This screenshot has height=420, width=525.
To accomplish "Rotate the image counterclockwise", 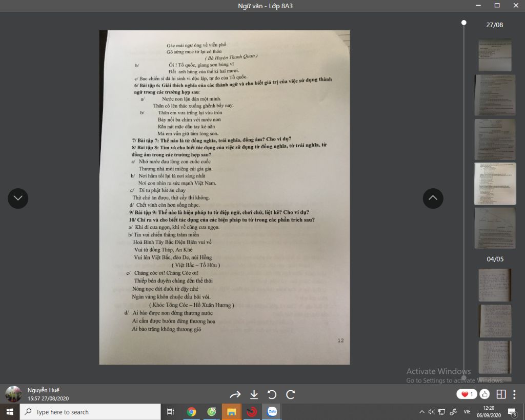I will (x=272, y=394).
